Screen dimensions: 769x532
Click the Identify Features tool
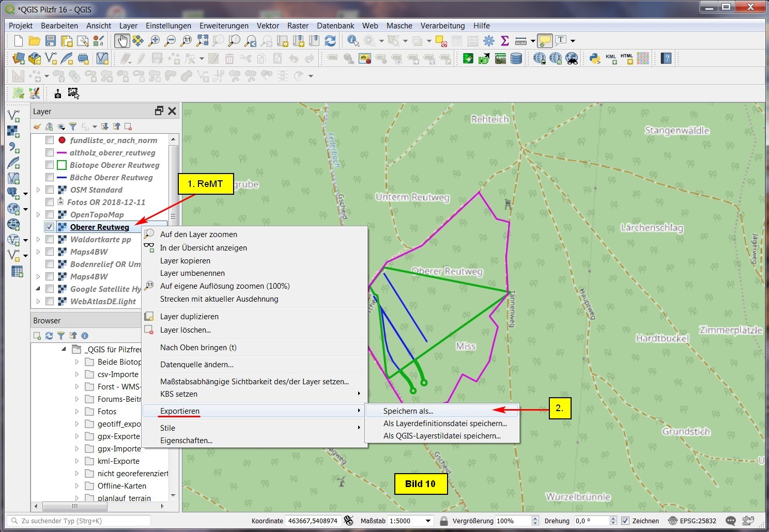353,41
